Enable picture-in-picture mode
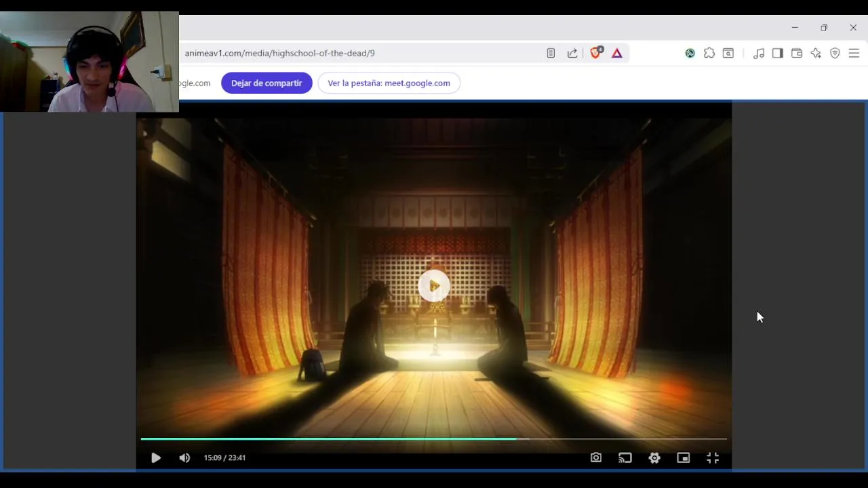The height and width of the screenshot is (488, 868). (684, 458)
